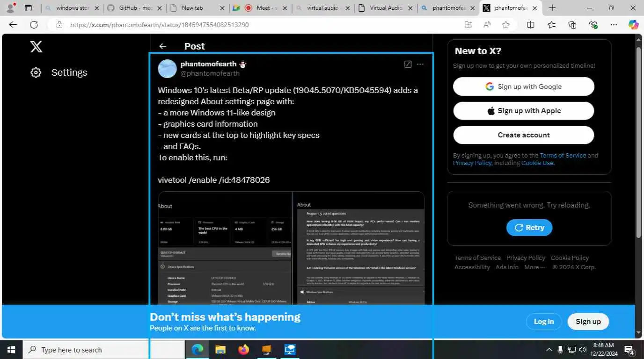Open the Copilot icon in Edge

click(633, 25)
